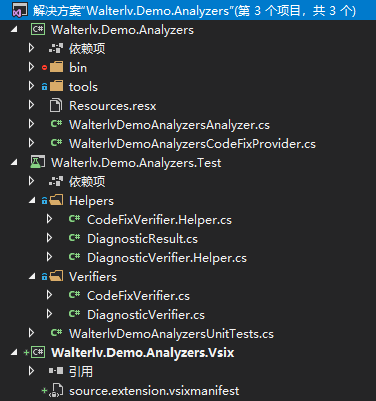Expand CodeFixVerifier.cs node
The height and width of the screenshot is (401, 376).
click(49, 295)
